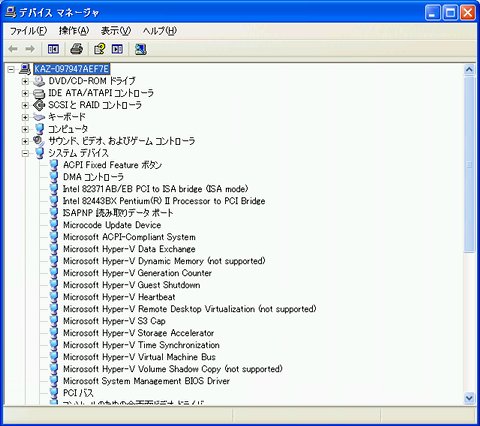Click the Scan for hardware changes icon

coord(141,49)
